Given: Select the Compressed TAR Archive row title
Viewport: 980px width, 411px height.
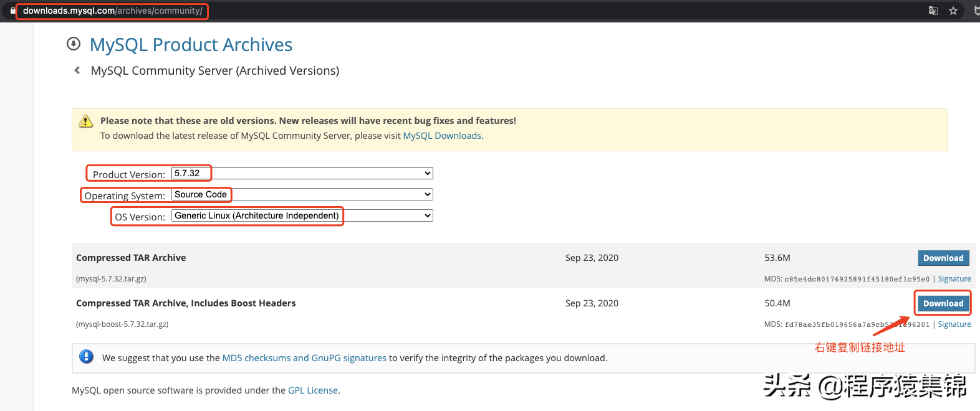Looking at the screenshot, I should pos(131,258).
